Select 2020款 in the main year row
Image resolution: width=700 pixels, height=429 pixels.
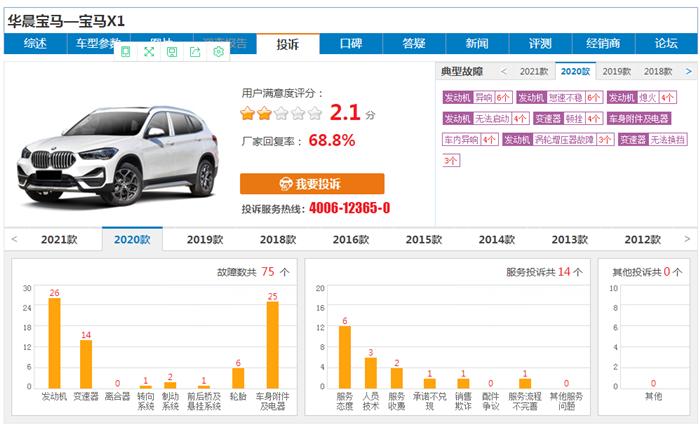click(x=132, y=240)
